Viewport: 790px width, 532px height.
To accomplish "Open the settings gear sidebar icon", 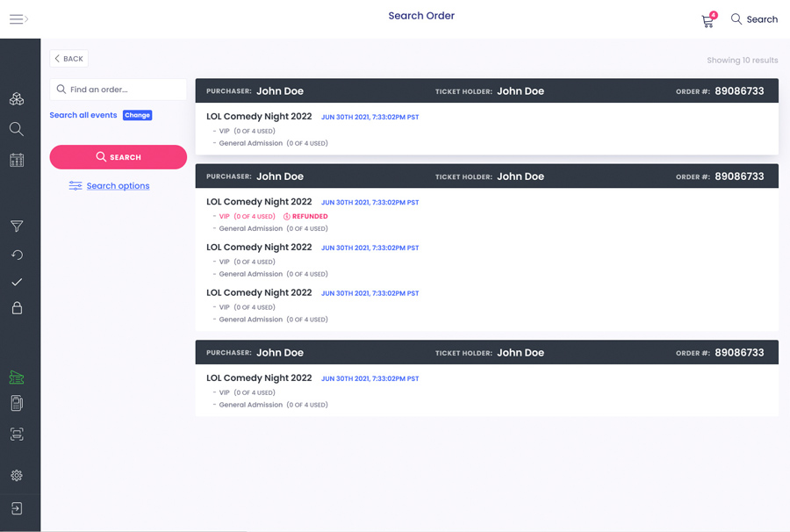I will (17, 475).
